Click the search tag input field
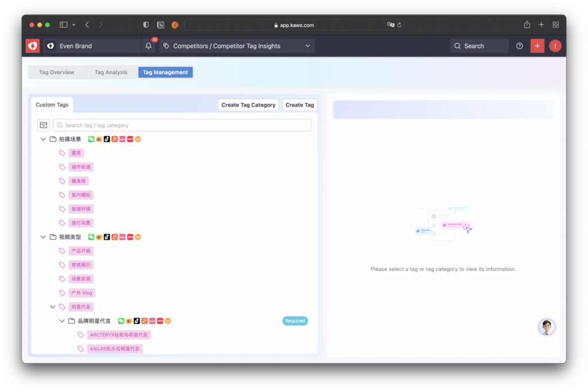588x392 pixels. [183, 125]
